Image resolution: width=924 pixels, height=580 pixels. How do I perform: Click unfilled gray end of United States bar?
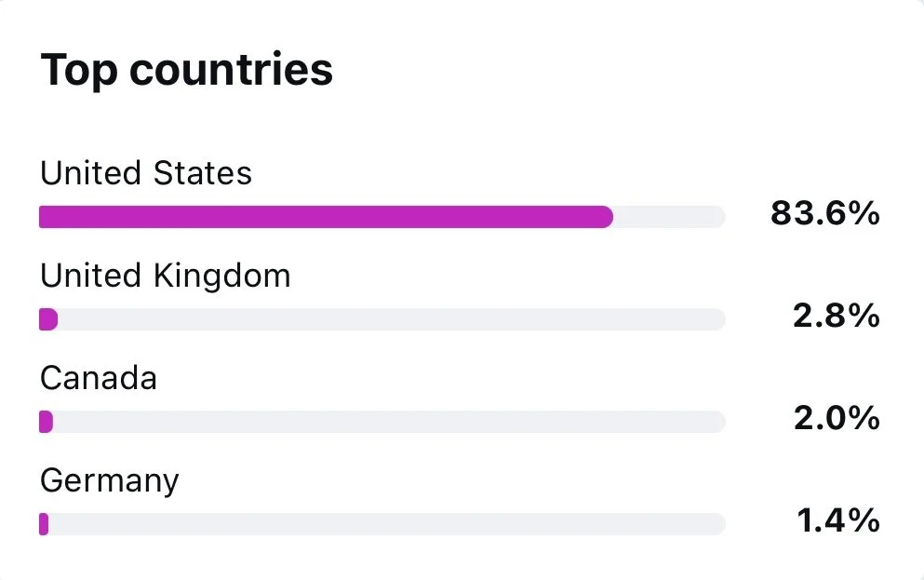(669, 217)
